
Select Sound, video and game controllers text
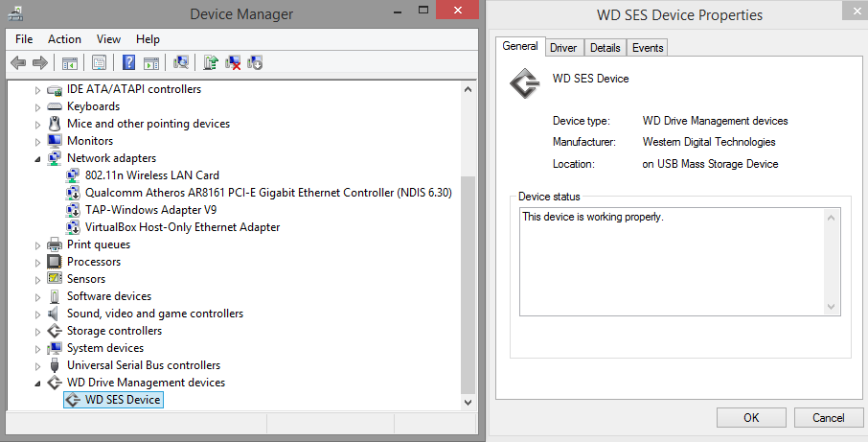coord(155,314)
